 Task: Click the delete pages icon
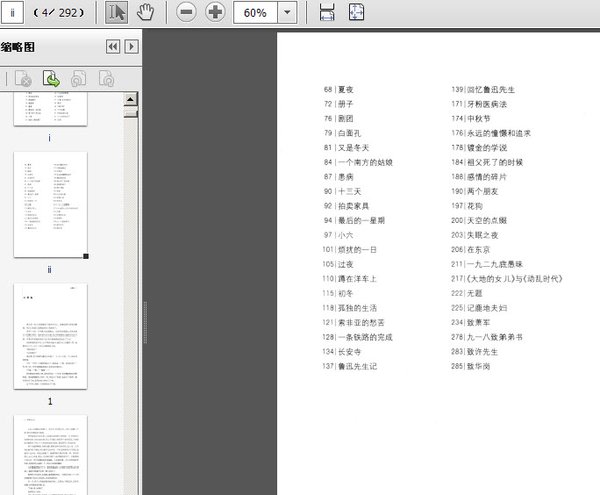coord(23,77)
